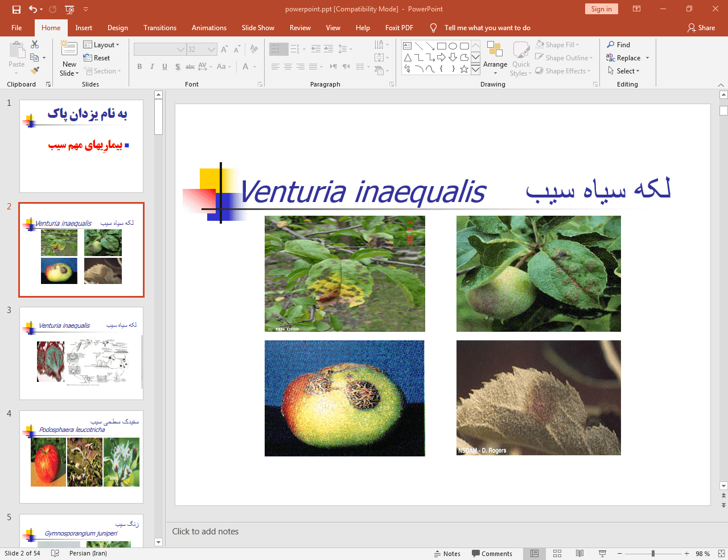728x560 pixels.
Task: Switch to Slide Sorter view icon
Action: tap(557, 553)
